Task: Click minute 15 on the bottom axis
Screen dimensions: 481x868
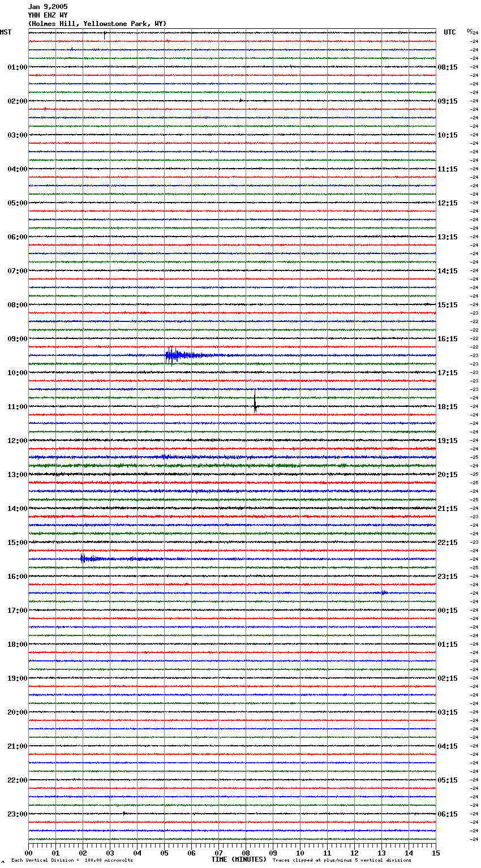Action: pyautogui.click(x=436, y=853)
